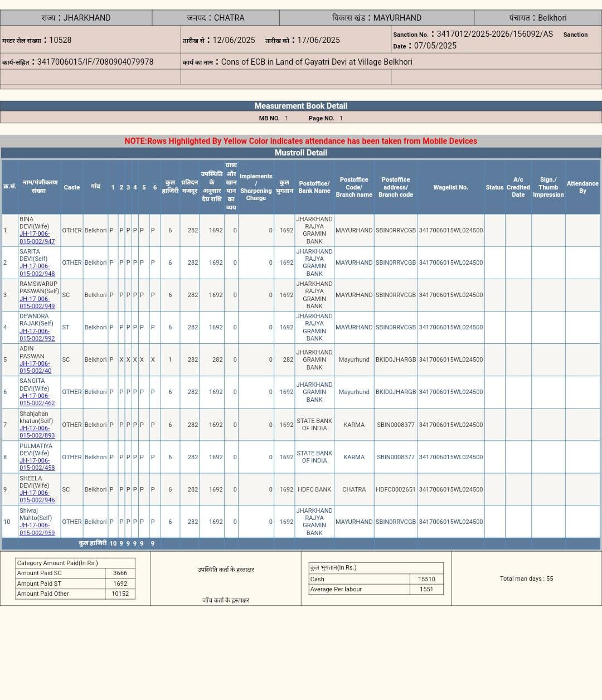
Task: Click the red NOTE about yellow highlighted rows
Action: click(301, 141)
